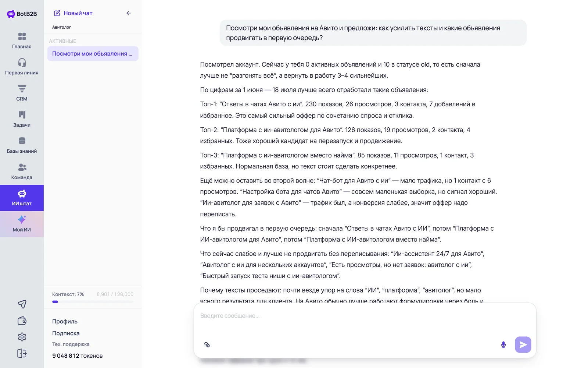The height and width of the screenshot is (368, 588).
Task: Click the 8,901 / 128,000 counter
Action: (115, 294)
